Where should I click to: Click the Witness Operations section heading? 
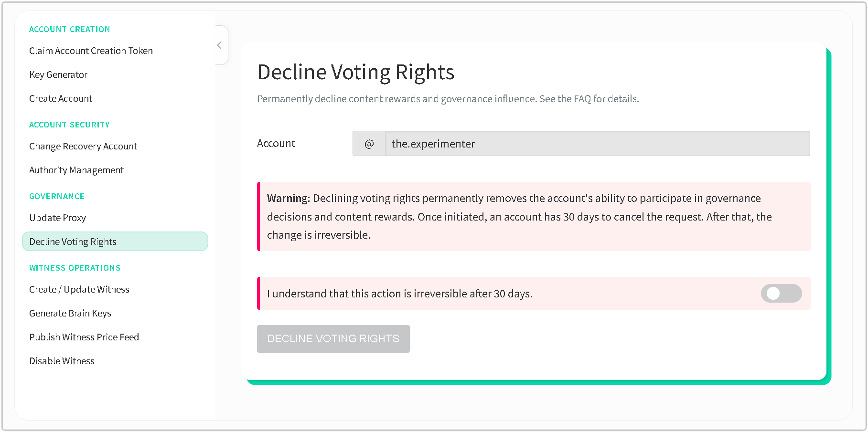point(75,268)
